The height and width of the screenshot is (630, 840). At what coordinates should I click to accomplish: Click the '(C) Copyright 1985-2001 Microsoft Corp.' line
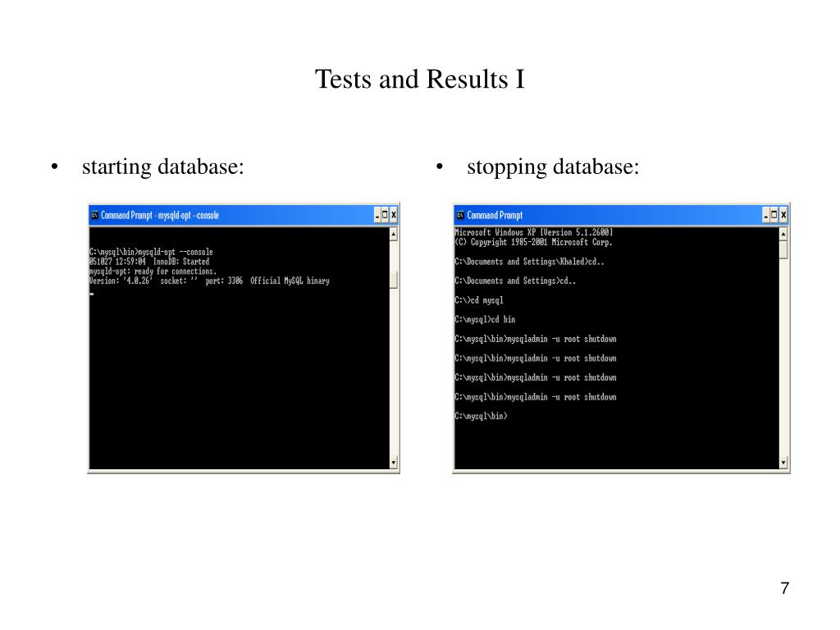tap(533, 242)
